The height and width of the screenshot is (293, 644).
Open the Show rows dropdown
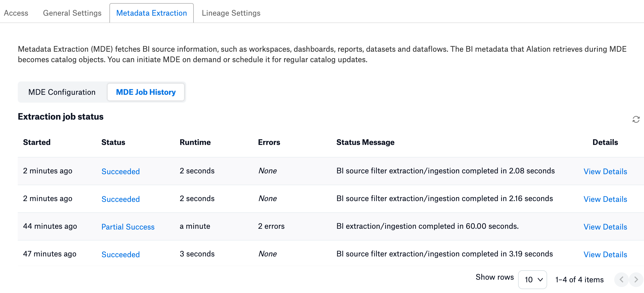[x=532, y=280]
